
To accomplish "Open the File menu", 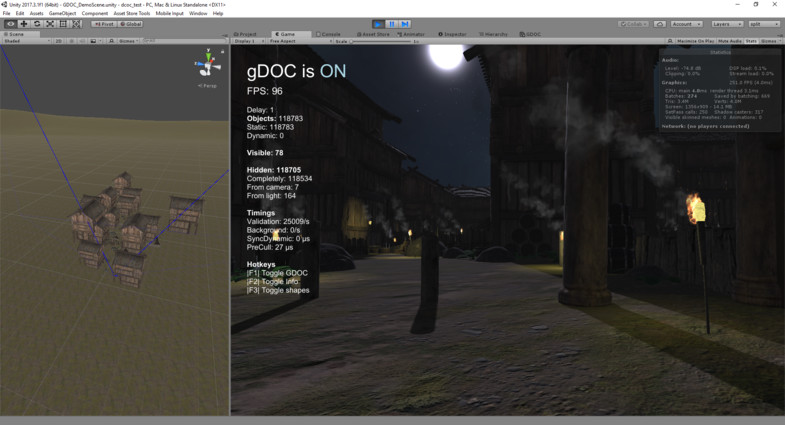I will [7, 14].
